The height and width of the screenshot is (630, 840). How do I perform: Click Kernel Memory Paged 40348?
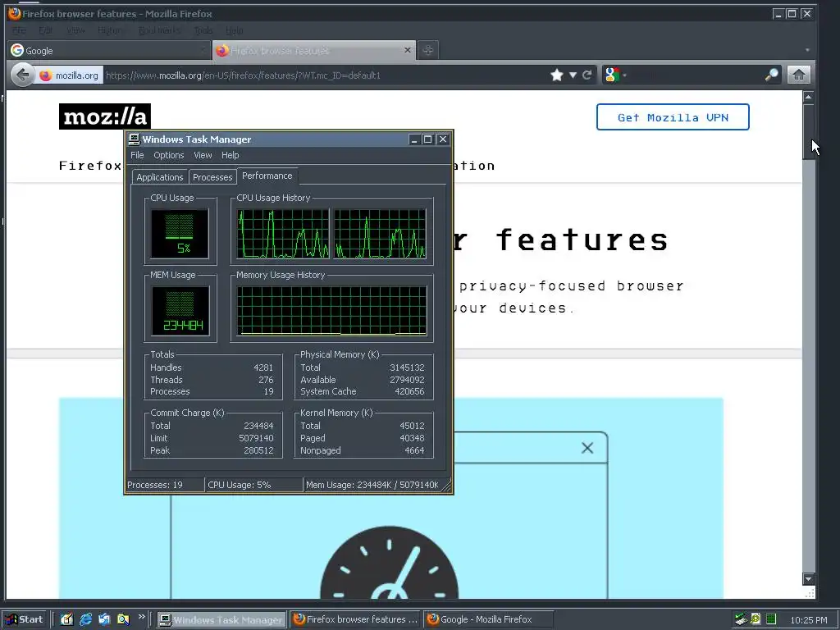(x=412, y=438)
